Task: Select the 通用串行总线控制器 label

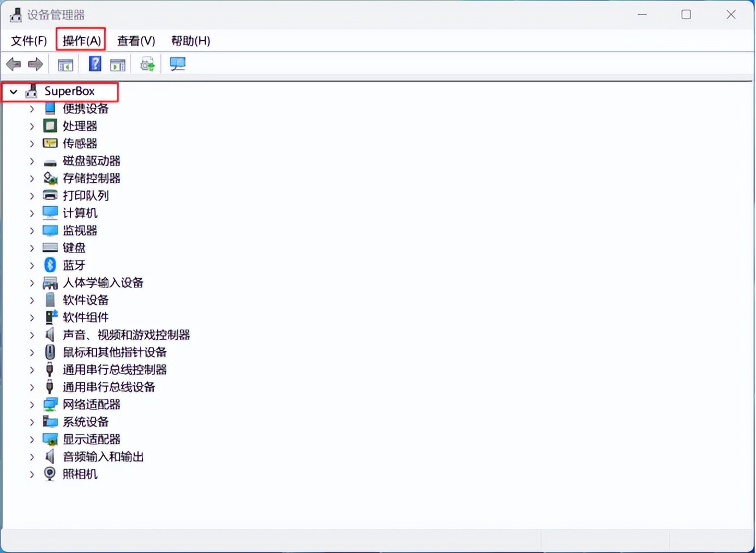Action: click(115, 370)
